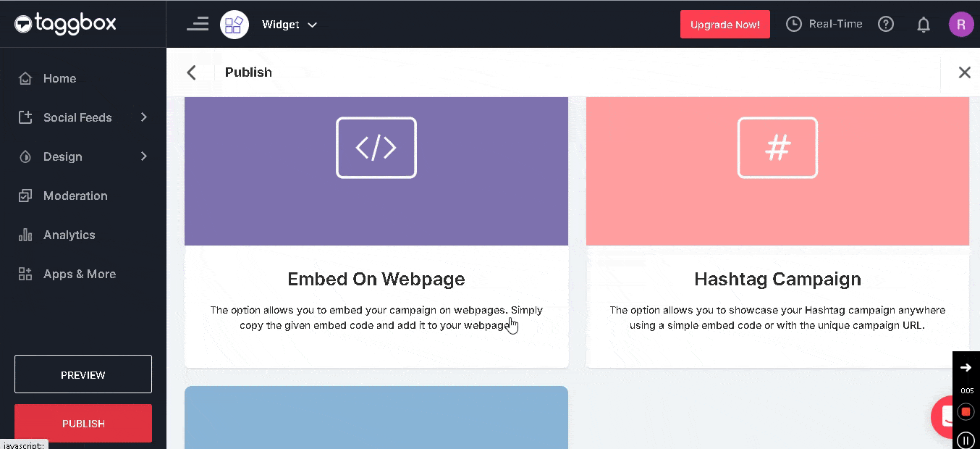Open Moderation in sidebar
Screen dimensions: 980x449
coord(75,196)
